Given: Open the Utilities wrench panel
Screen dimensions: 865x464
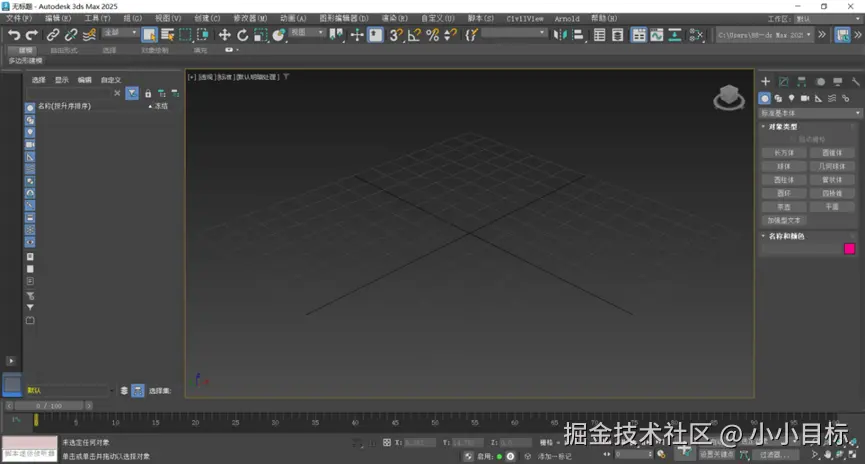Looking at the screenshot, I should coord(856,82).
